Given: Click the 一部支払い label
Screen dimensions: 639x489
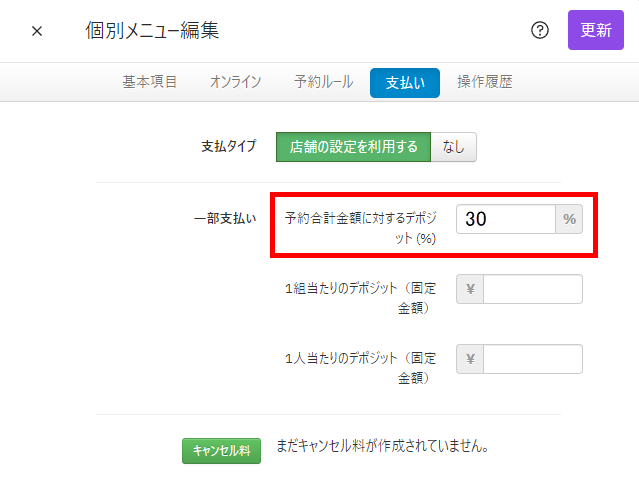Looking at the screenshot, I should (x=225, y=219).
